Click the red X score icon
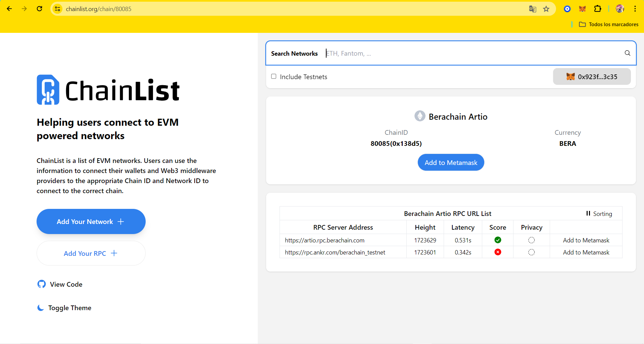Image resolution: width=644 pixels, height=344 pixels. pos(498,252)
